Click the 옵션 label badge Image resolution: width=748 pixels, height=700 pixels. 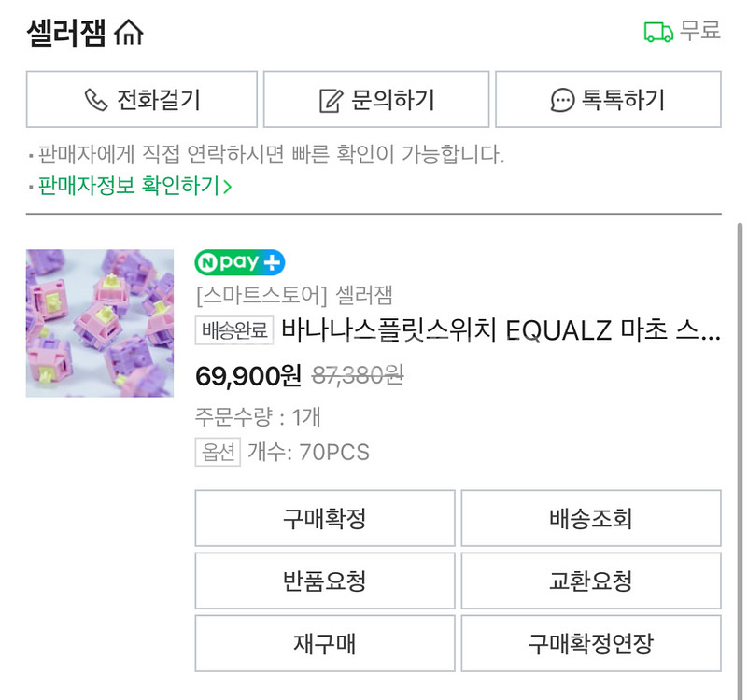[x=218, y=453]
